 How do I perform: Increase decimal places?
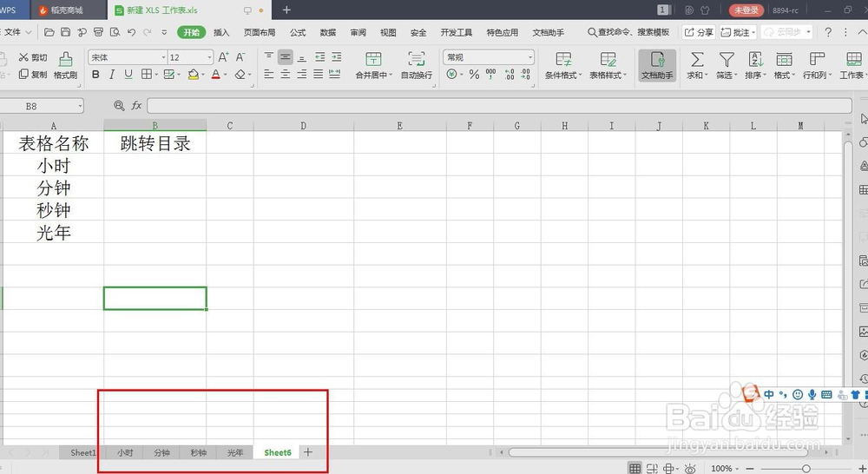tap(510, 74)
